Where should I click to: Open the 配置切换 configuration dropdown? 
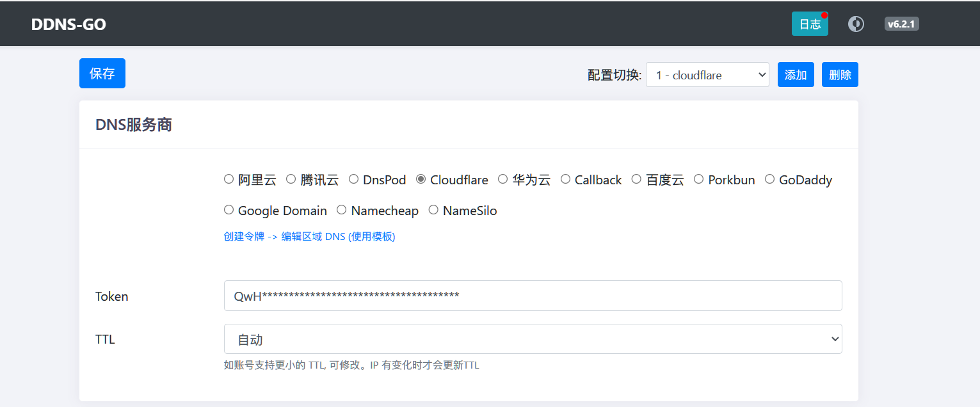click(707, 74)
